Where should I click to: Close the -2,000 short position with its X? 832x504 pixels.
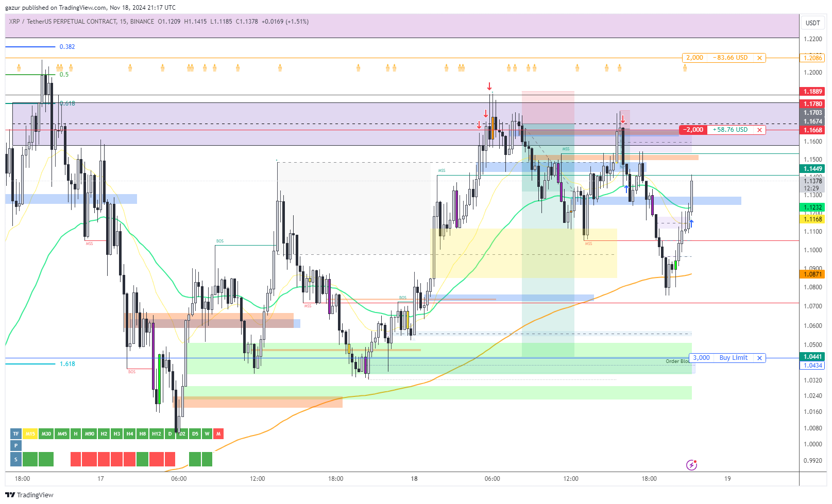(x=759, y=130)
